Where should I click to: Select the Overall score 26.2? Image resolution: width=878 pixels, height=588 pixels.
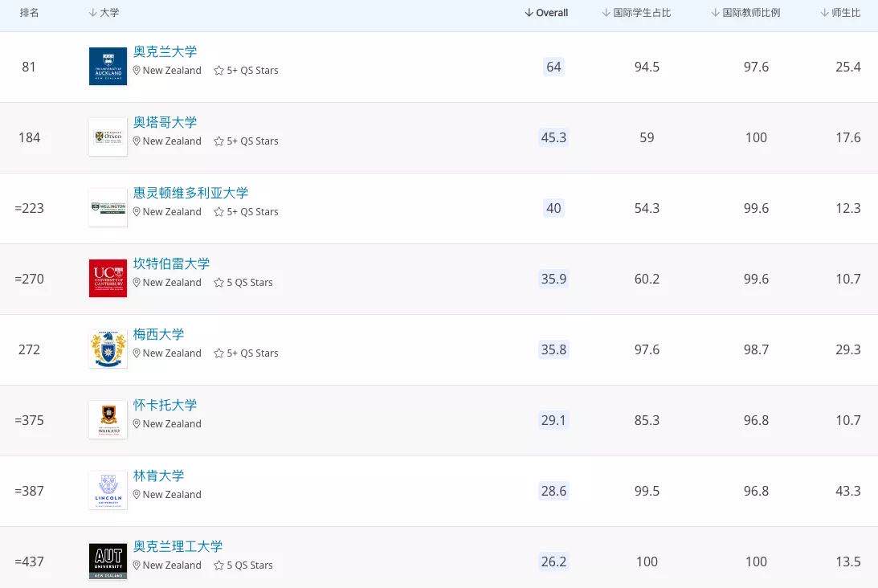(x=553, y=561)
